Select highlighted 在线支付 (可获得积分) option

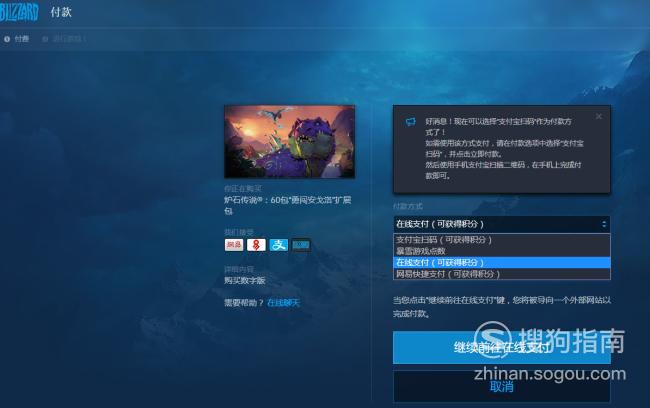click(502, 262)
